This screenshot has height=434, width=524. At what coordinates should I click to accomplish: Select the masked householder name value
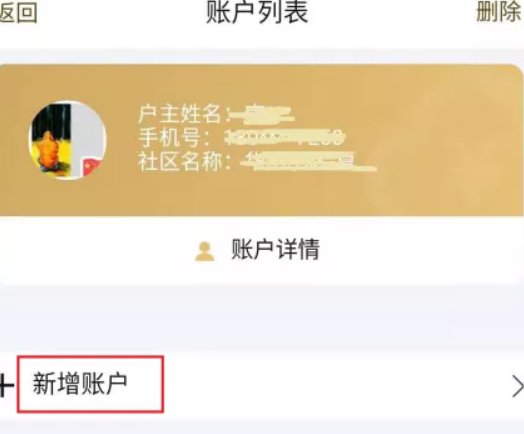tap(263, 114)
